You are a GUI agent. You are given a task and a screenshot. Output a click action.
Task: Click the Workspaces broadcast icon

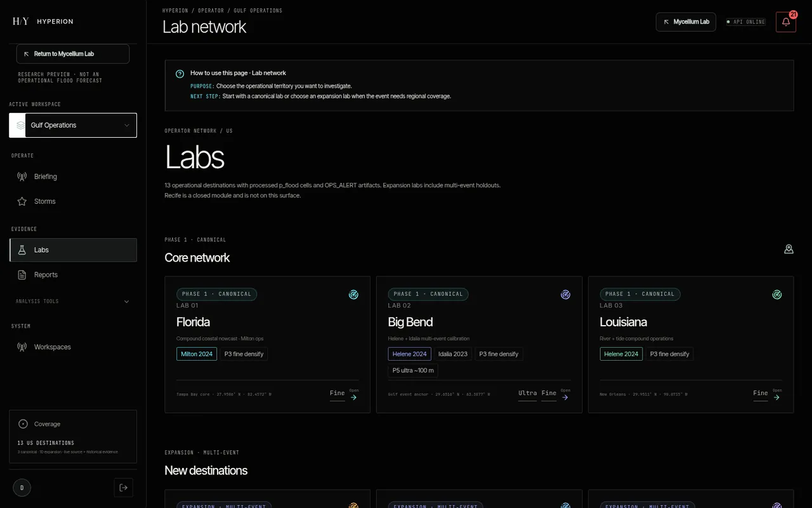(22, 347)
